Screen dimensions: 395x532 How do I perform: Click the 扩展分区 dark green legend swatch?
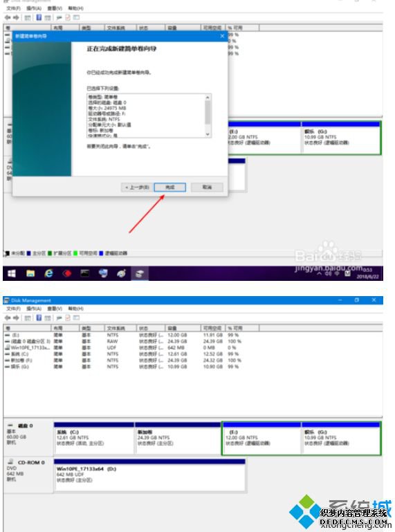coord(50,253)
